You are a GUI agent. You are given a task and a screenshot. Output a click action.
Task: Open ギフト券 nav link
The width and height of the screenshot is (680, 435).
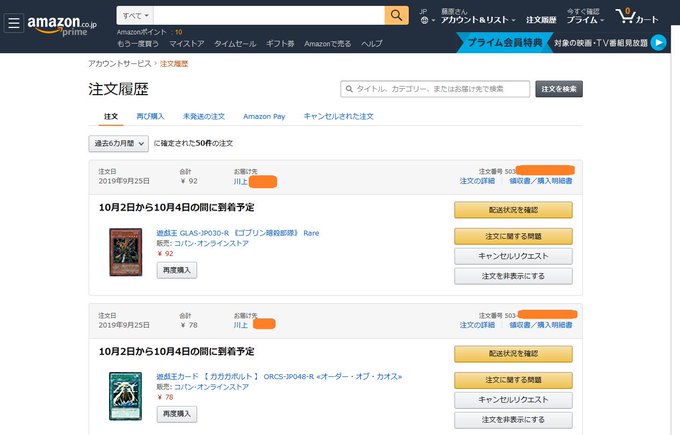280,44
